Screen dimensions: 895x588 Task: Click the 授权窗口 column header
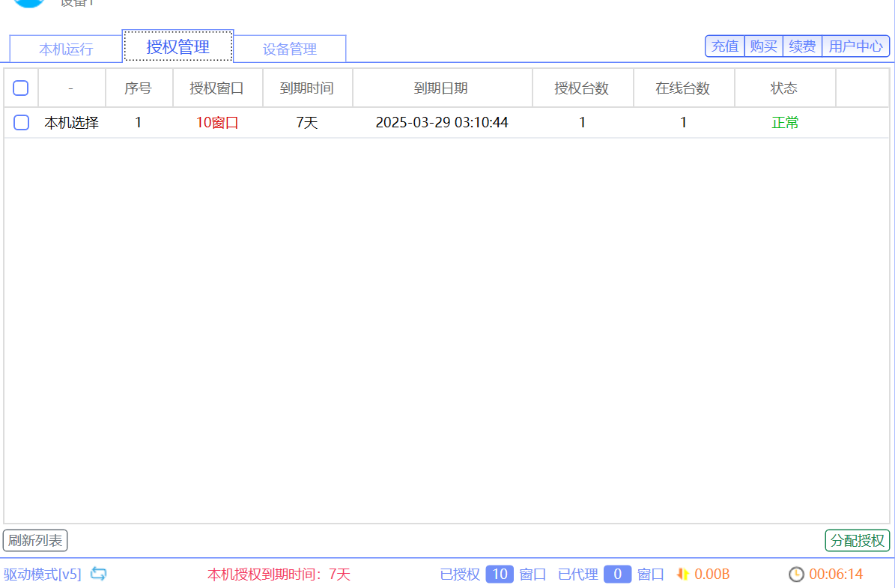pos(217,88)
